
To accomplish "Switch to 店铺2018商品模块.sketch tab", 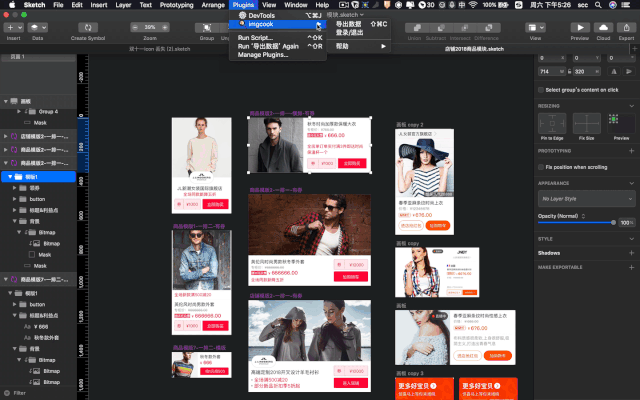I will click(474, 49).
